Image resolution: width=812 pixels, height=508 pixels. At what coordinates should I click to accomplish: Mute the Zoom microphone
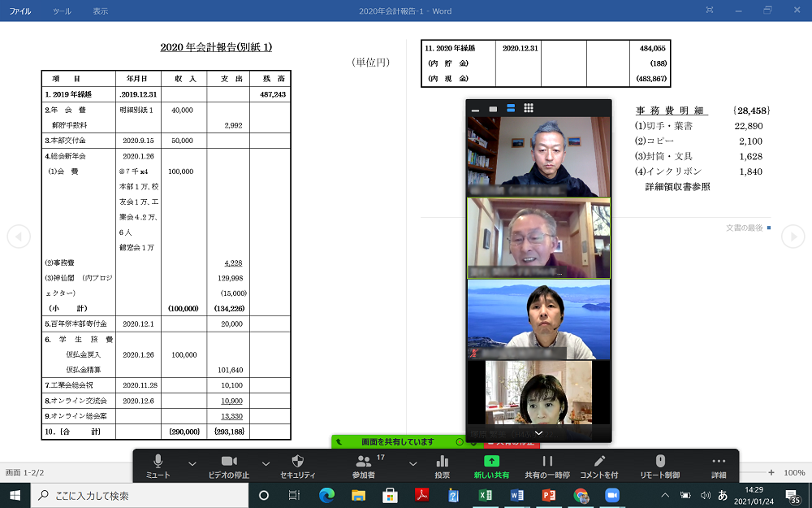point(158,466)
